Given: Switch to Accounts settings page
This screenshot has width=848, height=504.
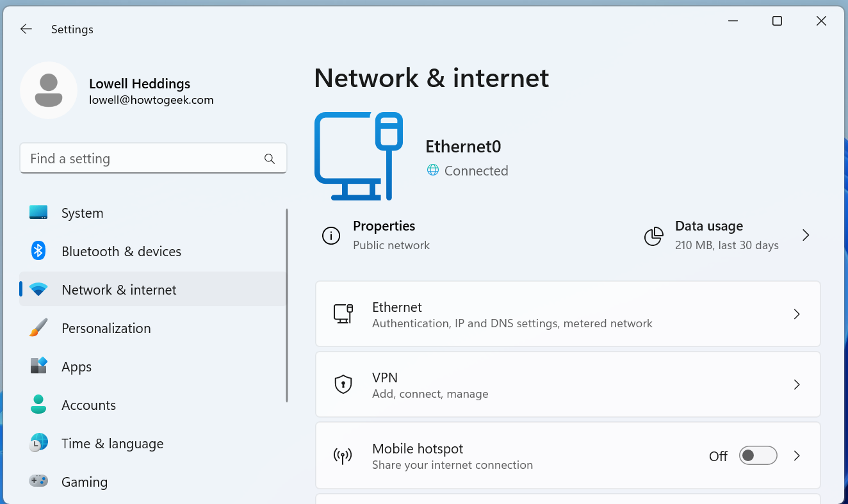Looking at the screenshot, I should pyautogui.click(x=88, y=405).
